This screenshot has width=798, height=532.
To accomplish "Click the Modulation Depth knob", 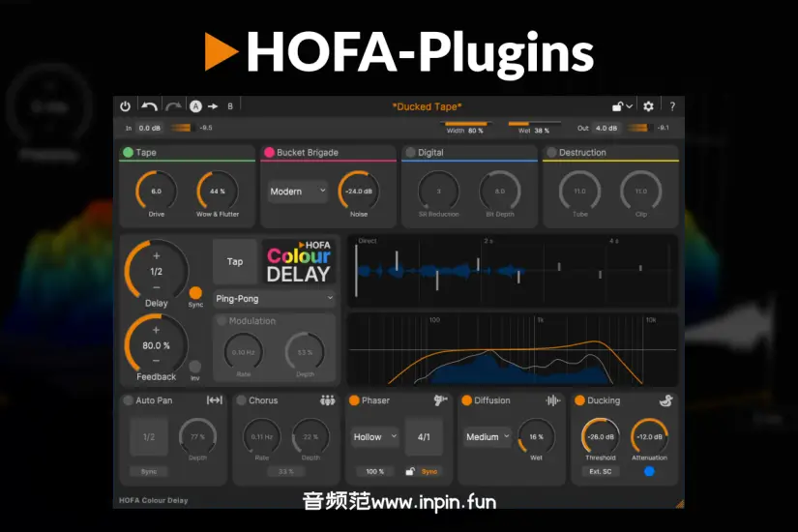I will (x=305, y=352).
